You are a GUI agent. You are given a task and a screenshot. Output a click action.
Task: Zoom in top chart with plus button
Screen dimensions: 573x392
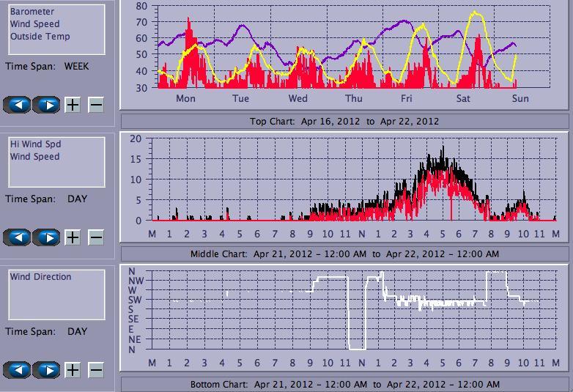click(73, 105)
